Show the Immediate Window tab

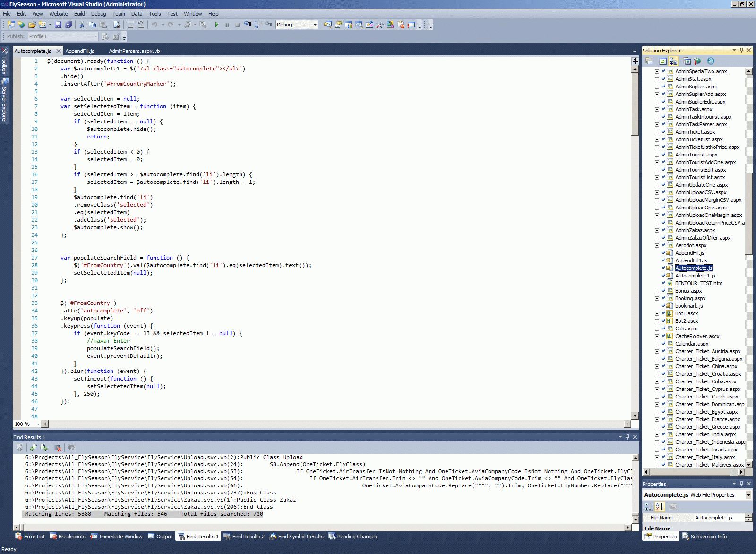pos(117,537)
